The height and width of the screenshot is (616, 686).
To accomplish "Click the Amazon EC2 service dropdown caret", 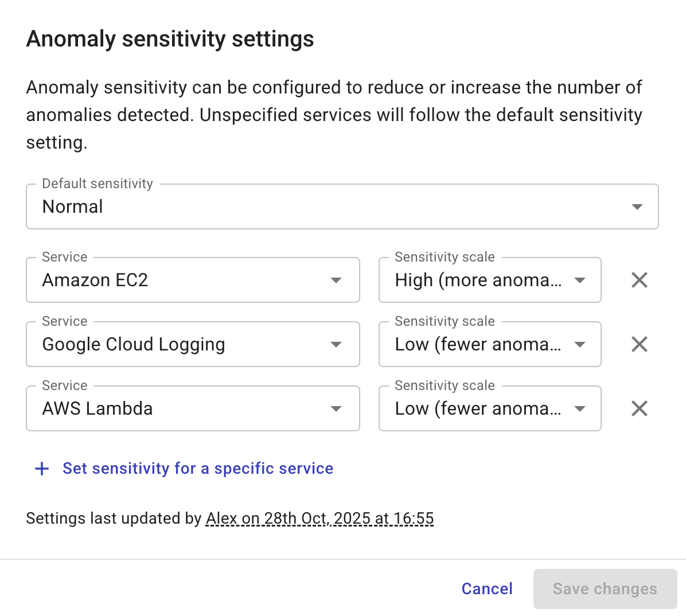I will tap(336, 280).
